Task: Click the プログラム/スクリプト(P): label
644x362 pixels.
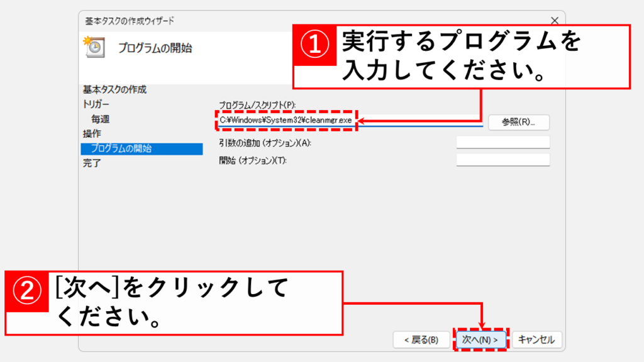Action: [x=257, y=105]
